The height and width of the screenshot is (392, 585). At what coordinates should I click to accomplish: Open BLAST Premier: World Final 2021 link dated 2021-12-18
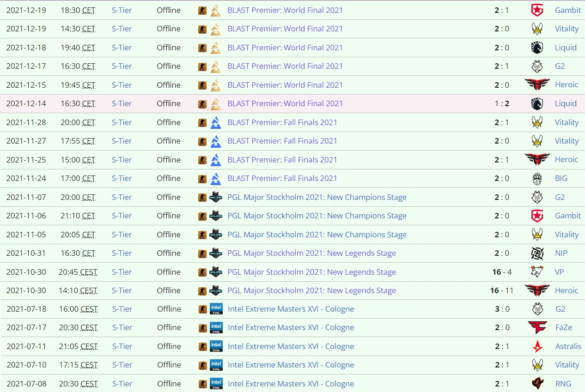coord(285,48)
